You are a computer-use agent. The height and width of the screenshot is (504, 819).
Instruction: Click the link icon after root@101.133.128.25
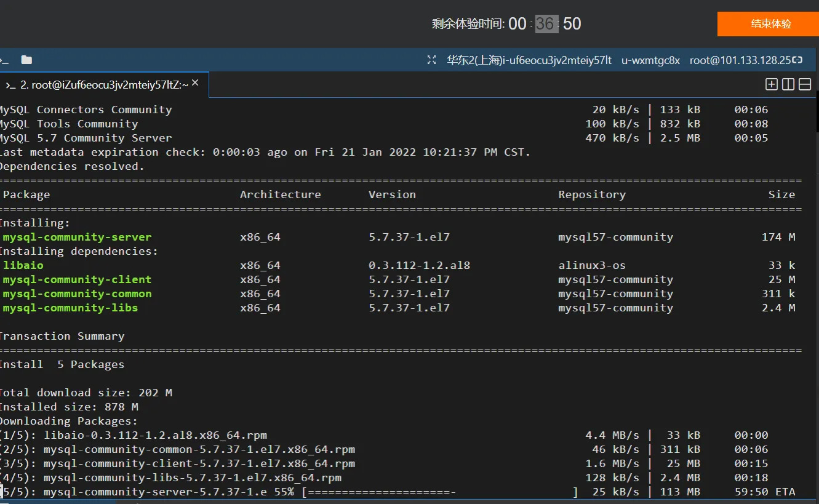click(x=797, y=60)
